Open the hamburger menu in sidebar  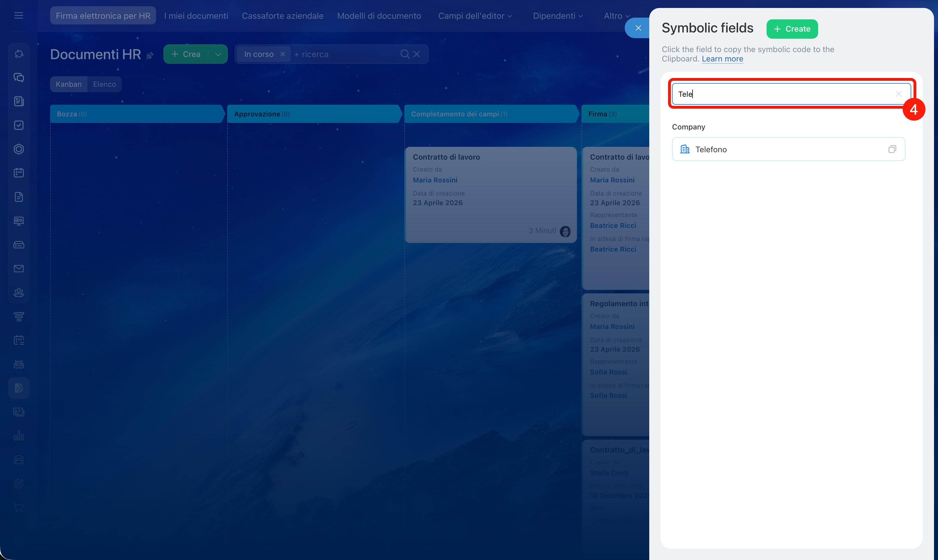(x=19, y=15)
